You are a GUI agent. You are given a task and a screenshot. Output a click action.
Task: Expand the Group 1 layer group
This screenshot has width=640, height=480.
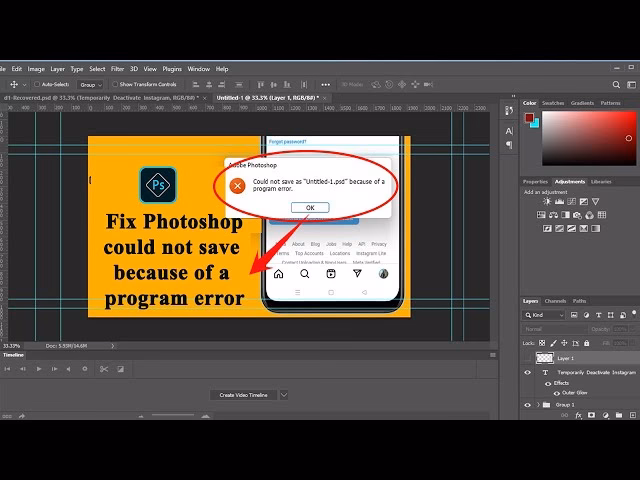click(538, 405)
